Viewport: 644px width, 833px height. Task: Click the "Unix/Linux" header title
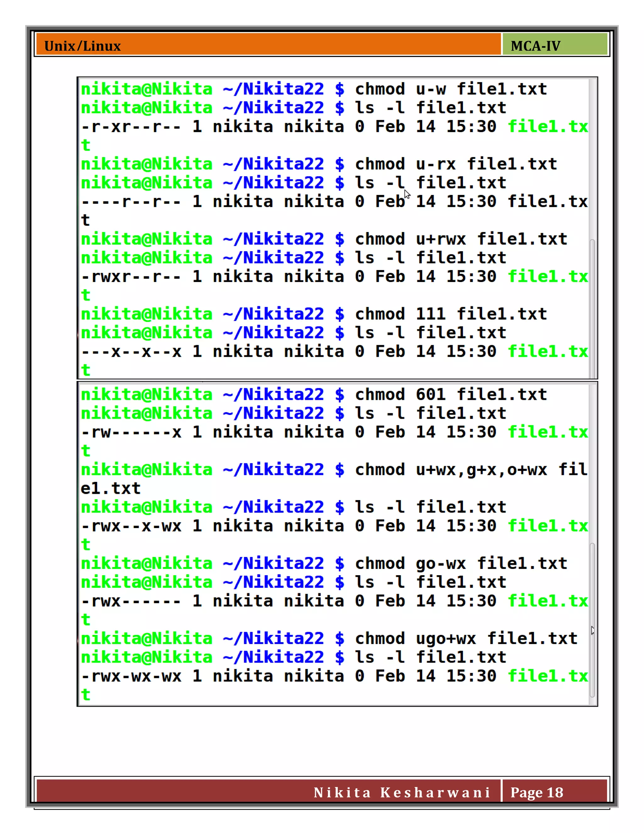[82, 46]
